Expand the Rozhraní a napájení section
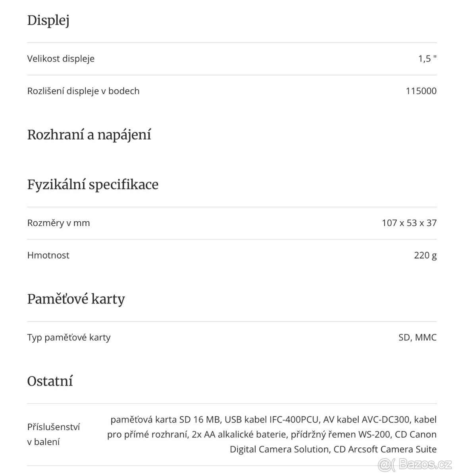Image resolution: width=456 pixels, height=476 pixels. coord(89,134)
